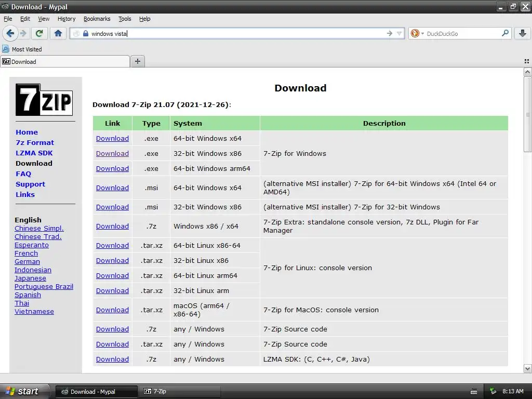Screen dimensions: 532x399
Task: Go to Home in sidebar
Action: click(x=27, y=132)
